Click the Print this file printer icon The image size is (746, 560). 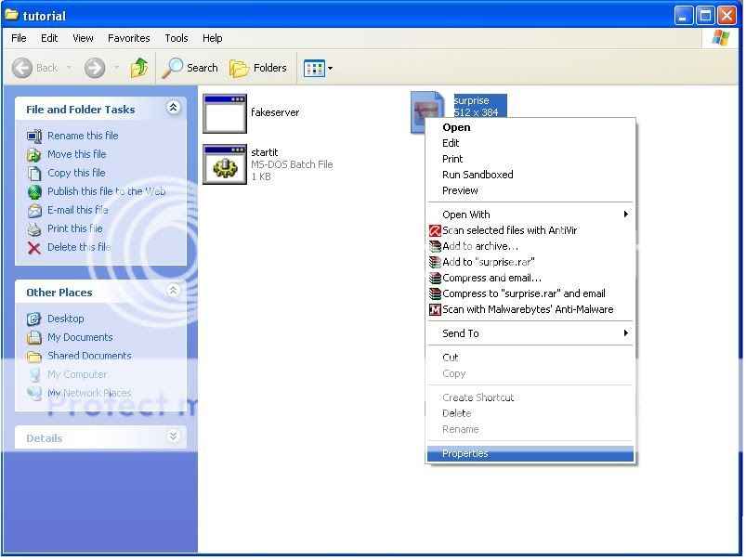click(x=34, y=228)
